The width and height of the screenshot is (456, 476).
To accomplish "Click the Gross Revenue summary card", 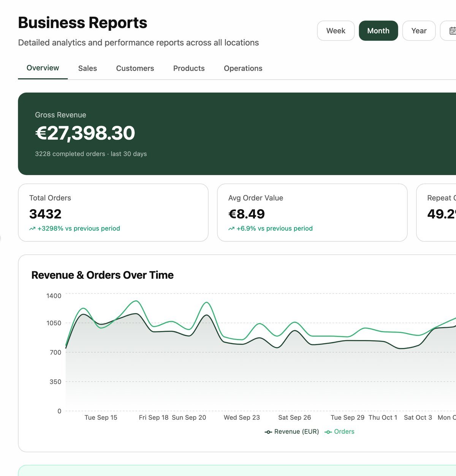I will click(237, 134).
